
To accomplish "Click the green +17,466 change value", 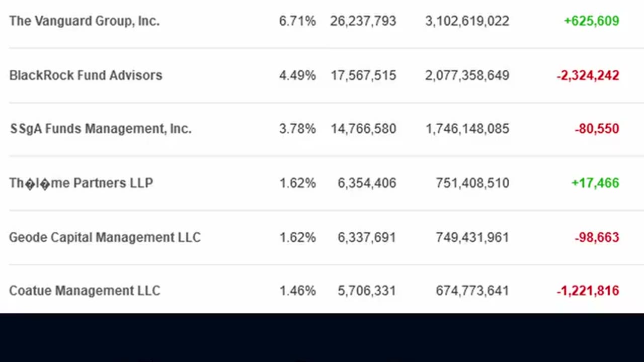I will (x=595, y=183).
